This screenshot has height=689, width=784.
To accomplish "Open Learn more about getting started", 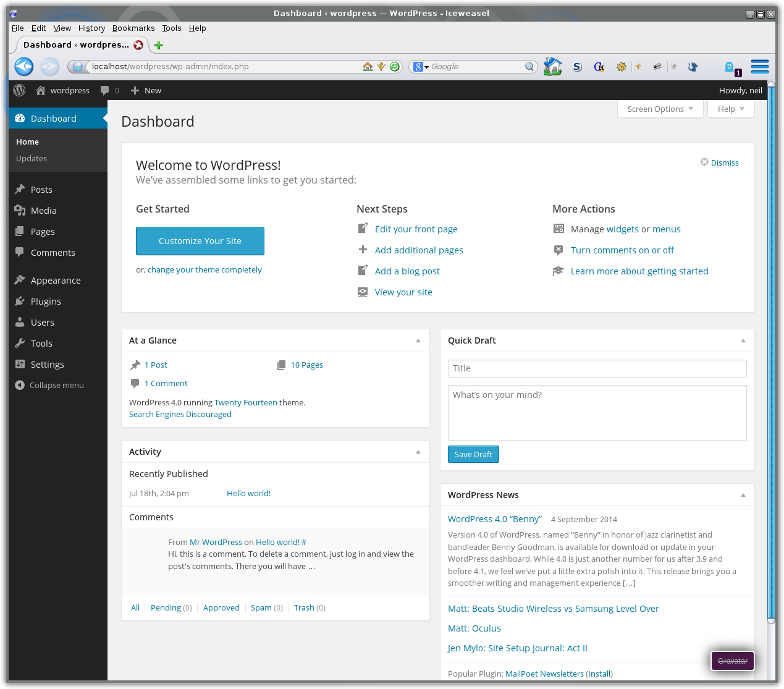I will (x=639, y=271).
